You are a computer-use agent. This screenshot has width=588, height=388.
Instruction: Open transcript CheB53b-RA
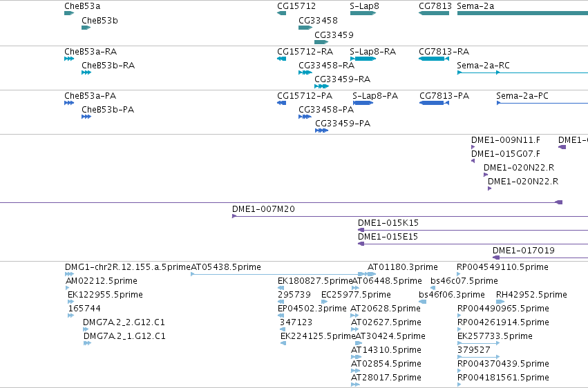coord(108,66)
